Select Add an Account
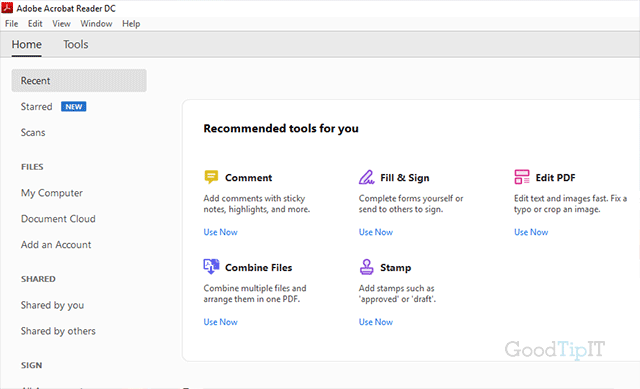Screen dimensions: 640x389 coord(56,245)
